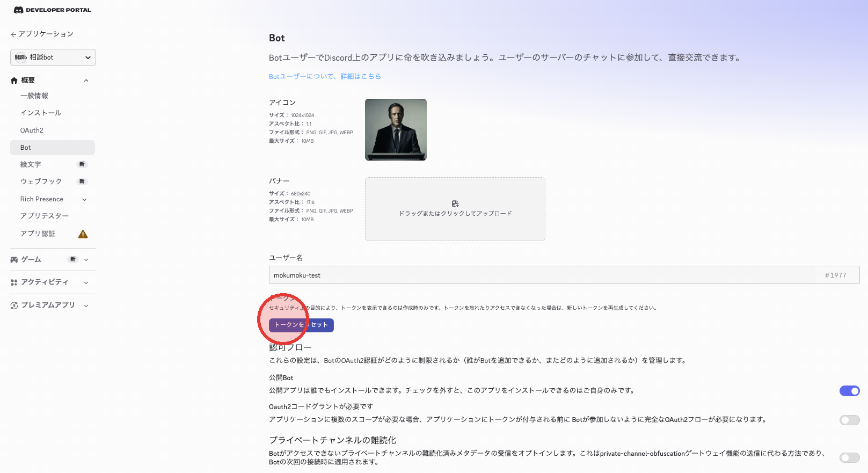Open the 相談bot application selector dropdown

53,57
